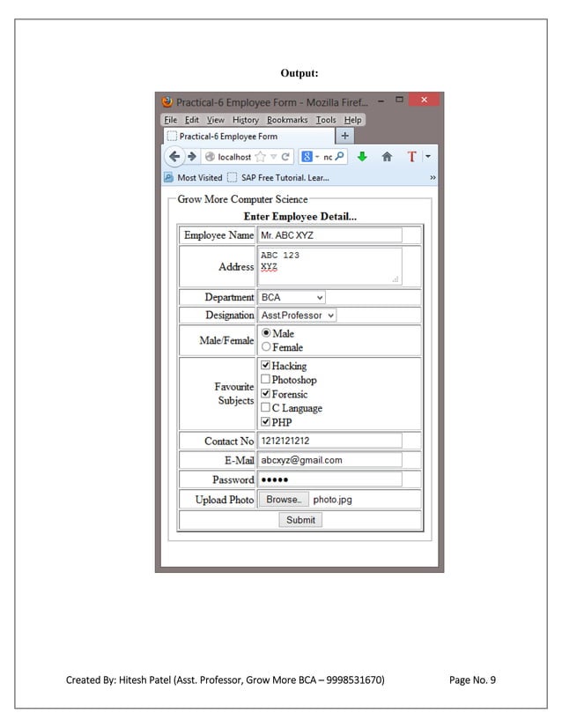This screenshot has width=562, height=728.
Task: Click the globe site identity icon
Action: pos(210,157)
